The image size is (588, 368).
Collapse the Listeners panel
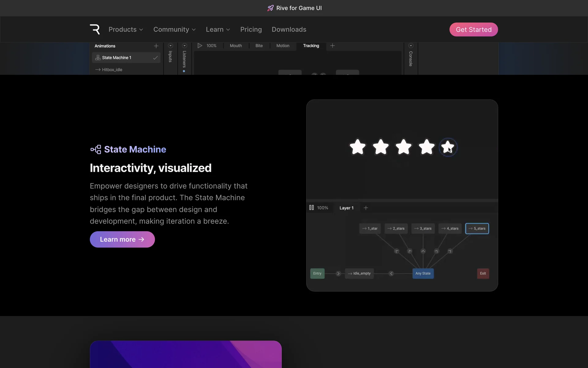(x=184, y=46)
